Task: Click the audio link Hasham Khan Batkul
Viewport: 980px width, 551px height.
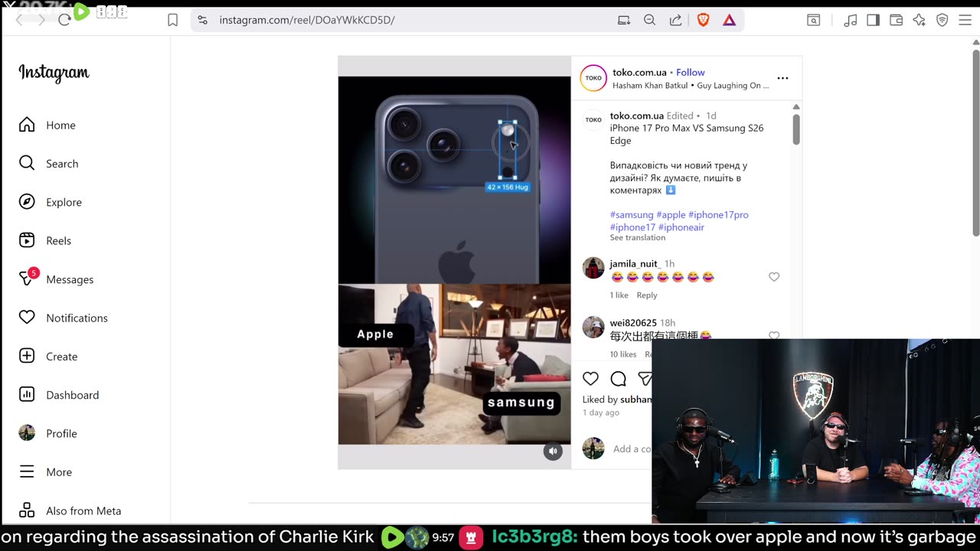Action: tap(650, 86)
